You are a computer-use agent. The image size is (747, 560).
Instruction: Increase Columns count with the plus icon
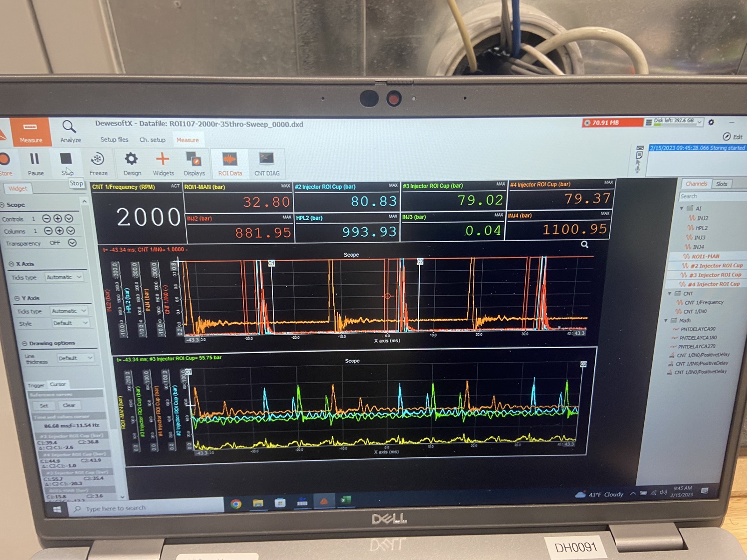tap(59, 231)
